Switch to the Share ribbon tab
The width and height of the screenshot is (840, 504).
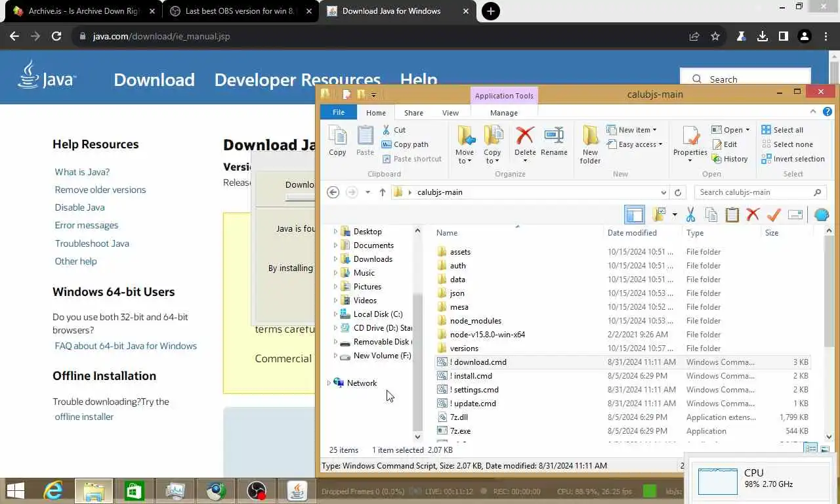[413, 113]
